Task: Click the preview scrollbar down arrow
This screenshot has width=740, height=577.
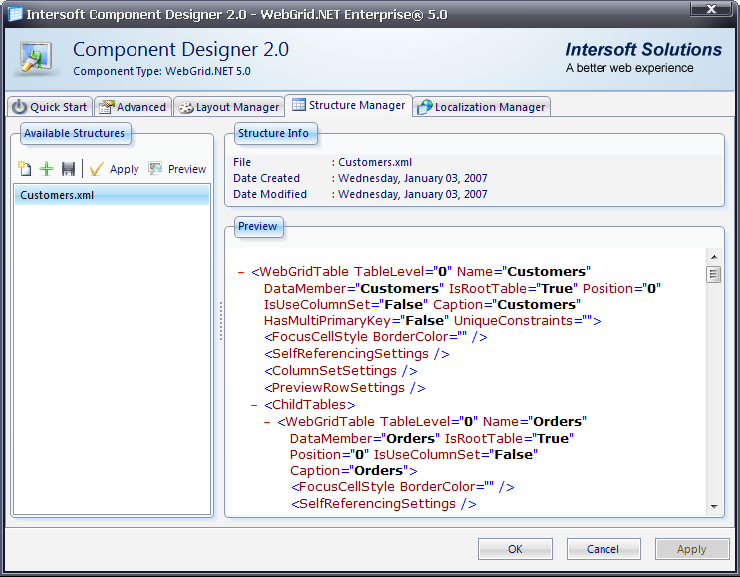Action: tap(714, 506)
